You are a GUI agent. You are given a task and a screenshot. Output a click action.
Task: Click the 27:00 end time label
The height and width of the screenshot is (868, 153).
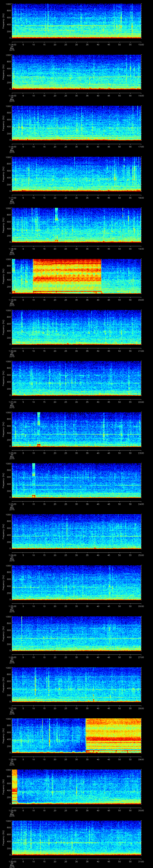click(x=141, y=657)
